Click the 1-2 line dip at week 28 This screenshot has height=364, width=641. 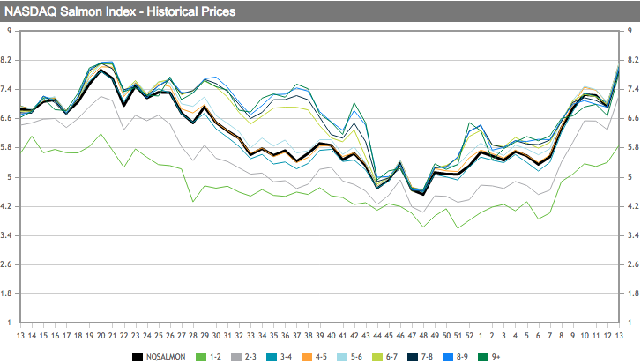click(x=193, y=202)
